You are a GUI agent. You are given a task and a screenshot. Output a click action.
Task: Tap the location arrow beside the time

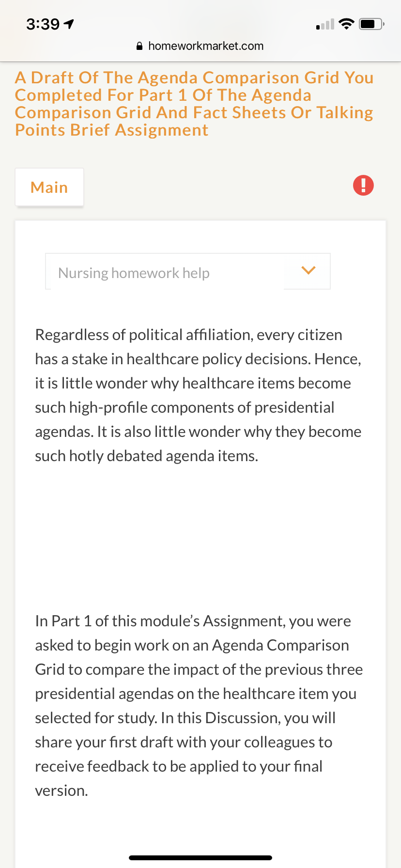69,24
